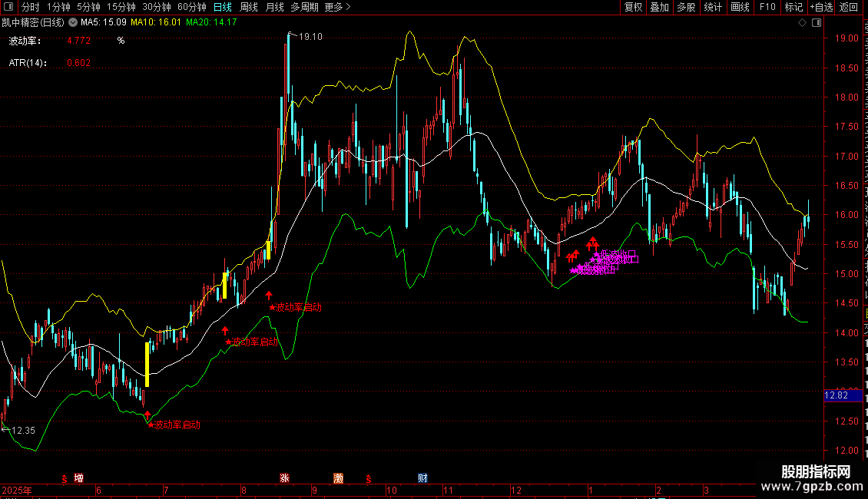Click the red S marker near October
Viewport: 868px width, 499px height.
pos(369,478)
